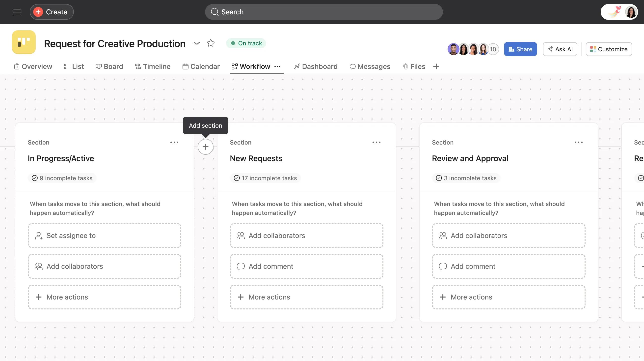The height and width of the screenshot is (361, 644).
Task: Open Workflow tab overflow menu (three dots)
Action: (277, 66)
